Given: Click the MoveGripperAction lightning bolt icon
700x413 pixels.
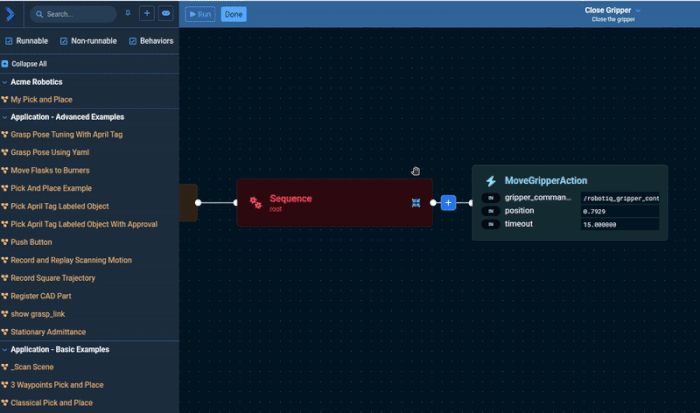Looking at the screenshot, I should pos(490,181).
